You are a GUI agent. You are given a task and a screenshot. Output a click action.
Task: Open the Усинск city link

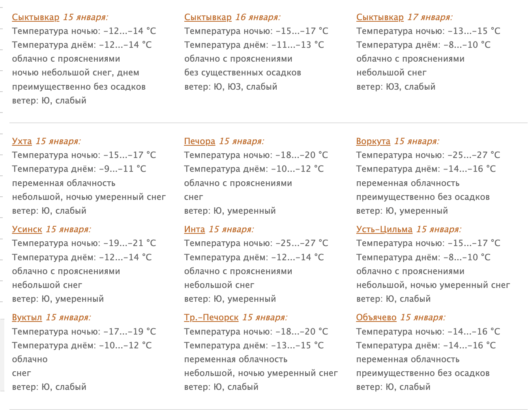27,229
